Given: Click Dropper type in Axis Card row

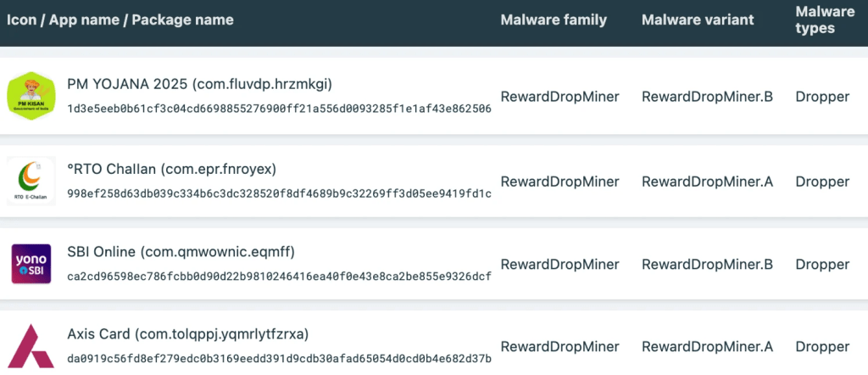Looking at the screenshot, I should [x=821, y=346].
